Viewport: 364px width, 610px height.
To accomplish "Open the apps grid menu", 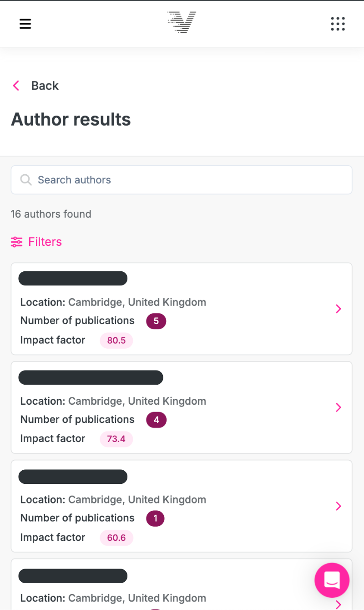I will coord(338,24).
